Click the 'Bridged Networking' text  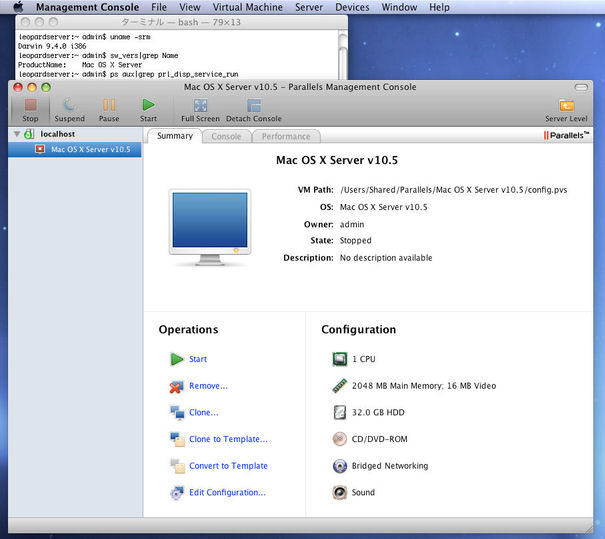pyautogui.click(x=390, y=466)
